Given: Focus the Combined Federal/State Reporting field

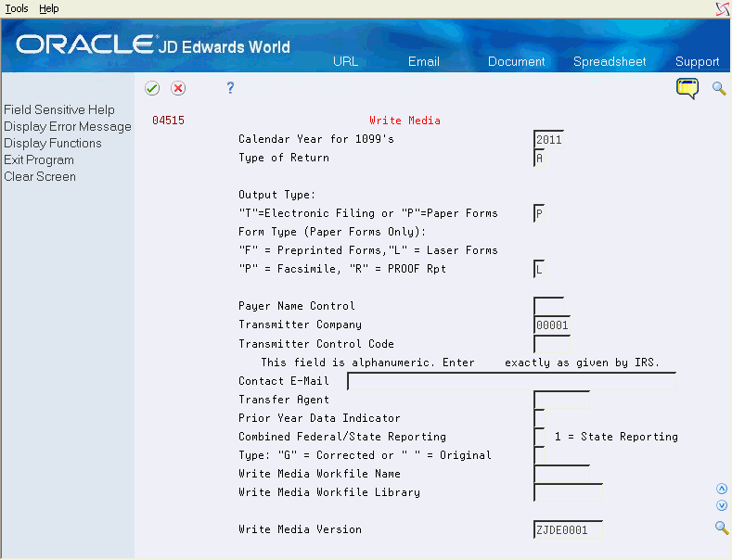Looking at the screenshot, I should coord(539,437).
